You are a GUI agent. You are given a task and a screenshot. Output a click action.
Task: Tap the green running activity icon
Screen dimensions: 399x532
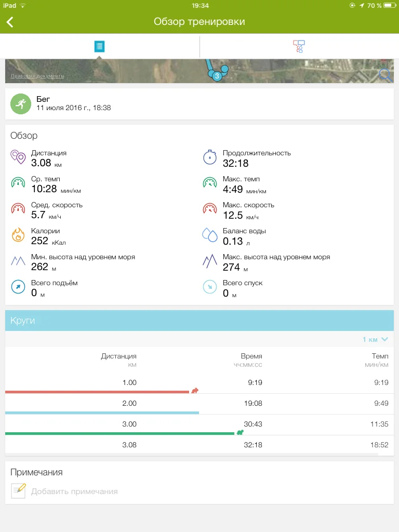point(21,104)
